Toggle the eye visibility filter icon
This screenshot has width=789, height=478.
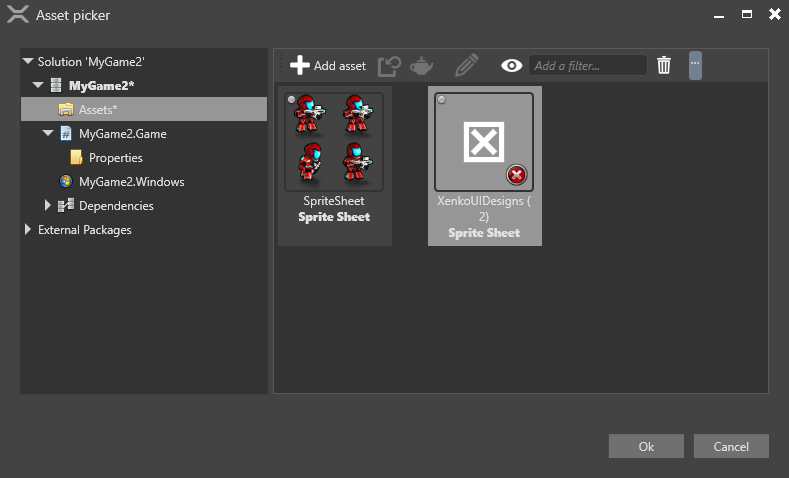(x=512, y=66)
